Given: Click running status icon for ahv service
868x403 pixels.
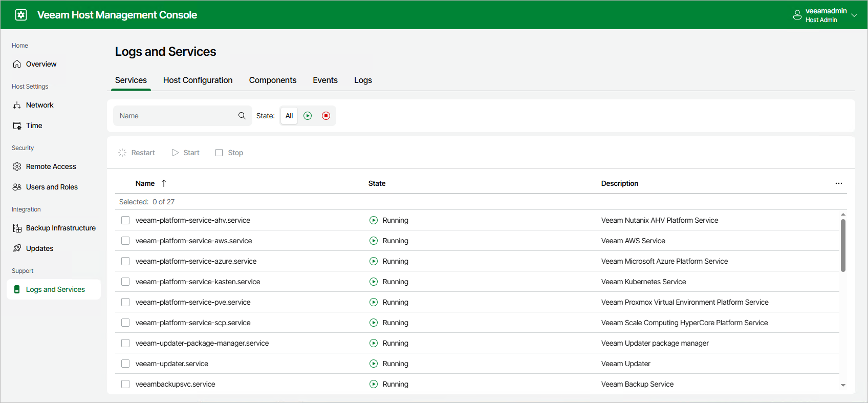Looking at the screenshot, I should (x=374, y=220).
